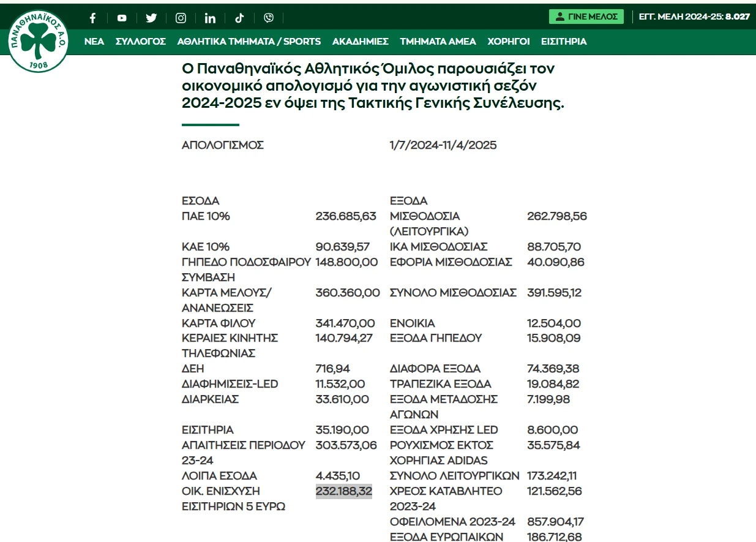Select ΑΚΑΔΗΜΙΕΣ in navigation bar

tap(360, 42)
